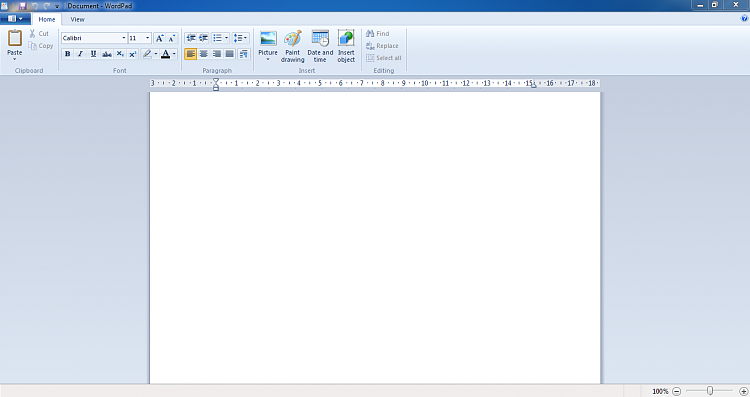Open the paragraph settings dialog

point(243,54)
